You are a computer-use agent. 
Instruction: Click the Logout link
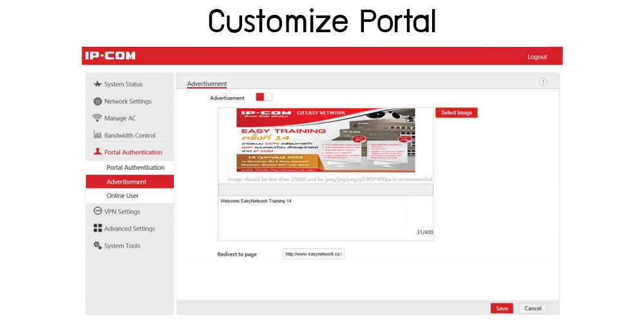[537, 57]
